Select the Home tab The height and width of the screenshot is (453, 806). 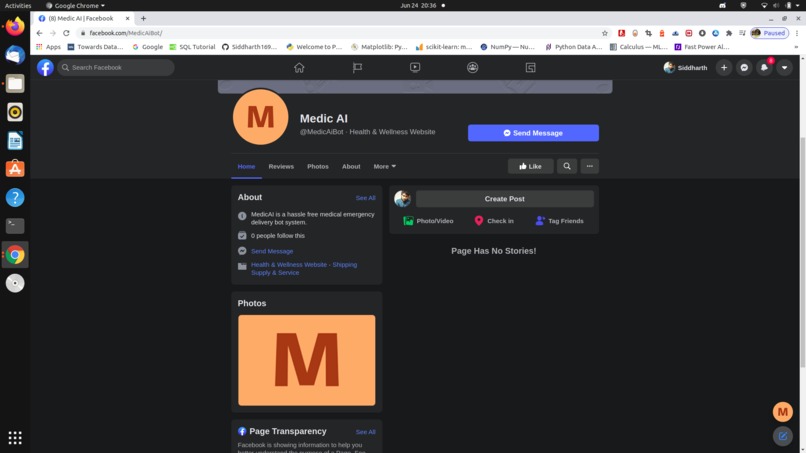pyautogui.click(x=246, y=167)
